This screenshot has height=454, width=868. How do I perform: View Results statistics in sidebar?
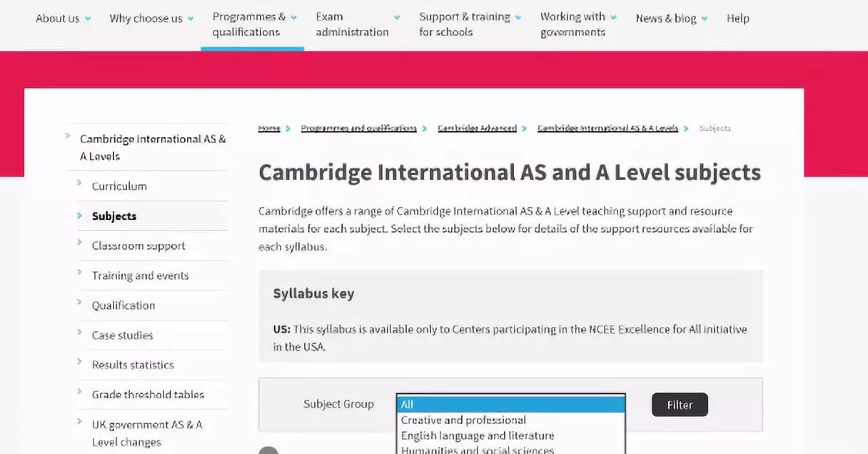133,365
